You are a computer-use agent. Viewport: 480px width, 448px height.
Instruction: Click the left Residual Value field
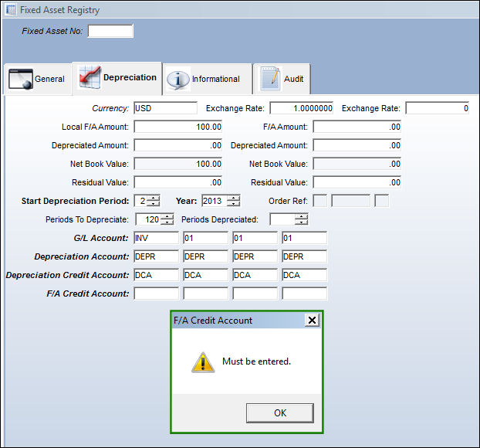pos(177,182)
